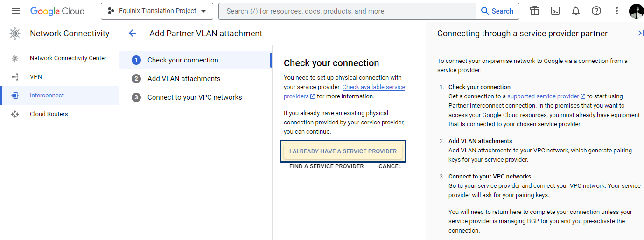This screenshot has height=240, width=644.
Task: Focus the resources search field
Action: click(347, 11)
